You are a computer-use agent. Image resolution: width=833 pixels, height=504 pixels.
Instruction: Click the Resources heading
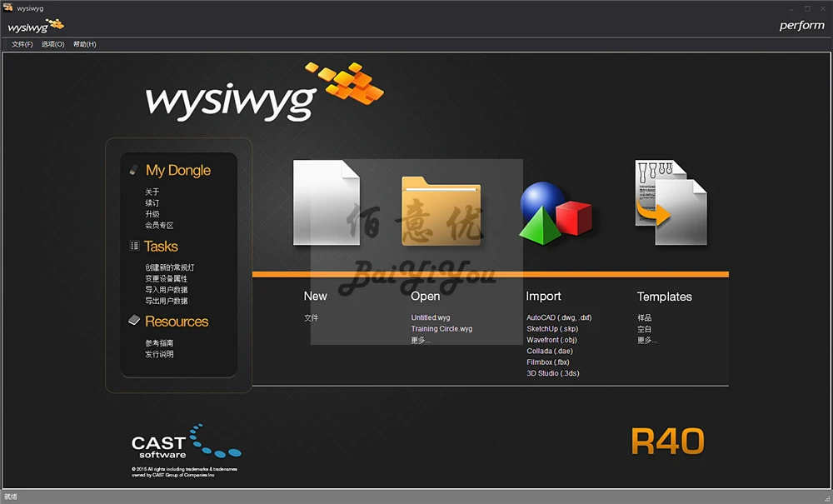pos(177,322)
